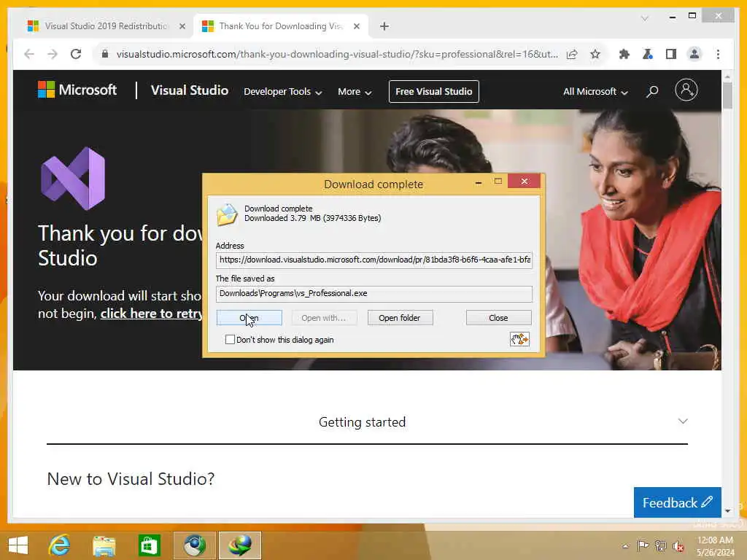This screenshot has height=560, width=747.
Task: Click the browser back arrow
Action: point(29,54)
